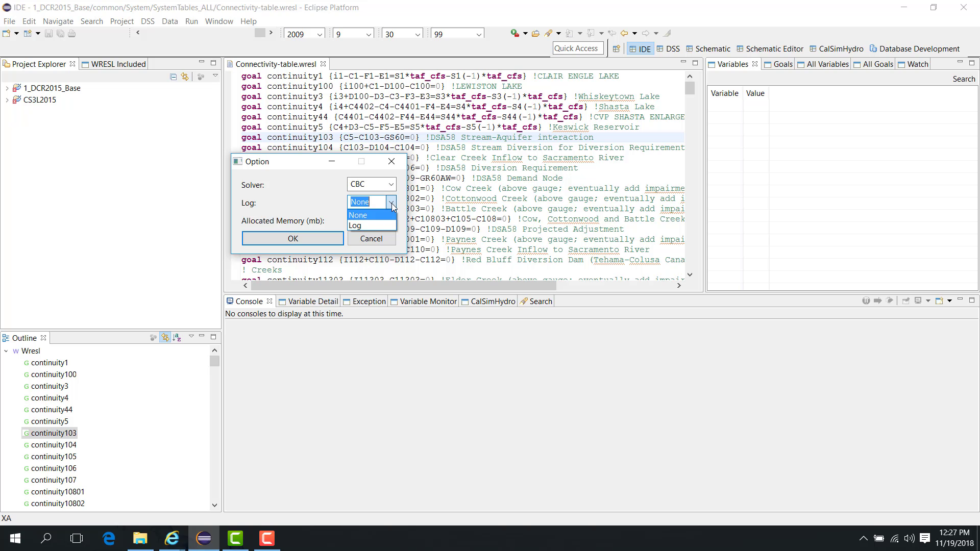This screenshot has height=551, width=980.
Task: Open the CalSimHydro perspective
Action: pyautogui.click(x=836, y=49)
